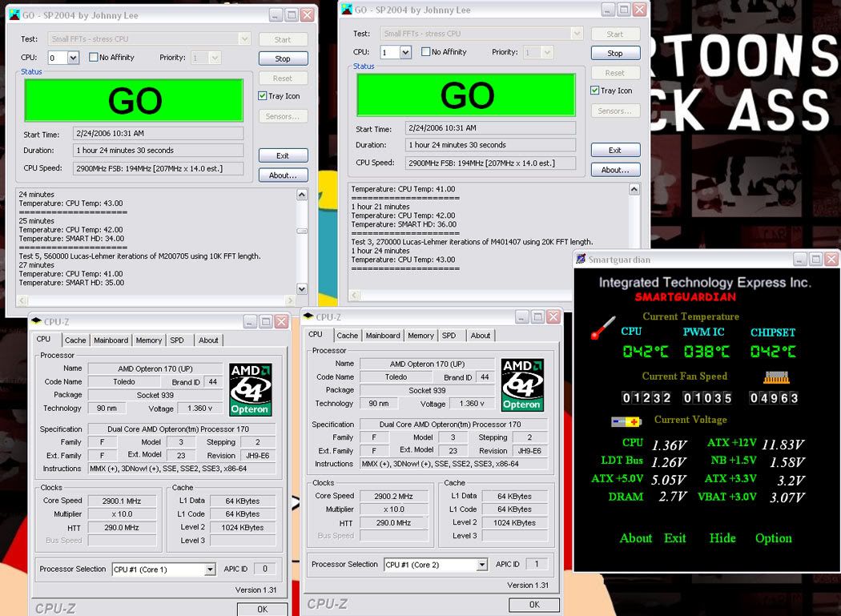Viewport: 841px width, 616px height.
Task: Click scroll up arrow in right SP2004 log
Action: [x=634, y=189]
